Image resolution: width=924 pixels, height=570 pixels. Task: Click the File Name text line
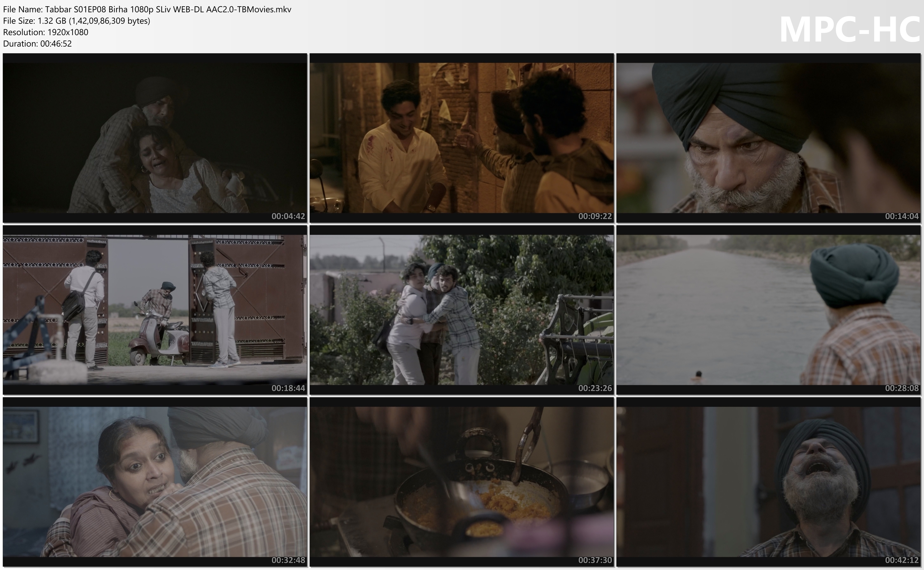pos(147,9)
